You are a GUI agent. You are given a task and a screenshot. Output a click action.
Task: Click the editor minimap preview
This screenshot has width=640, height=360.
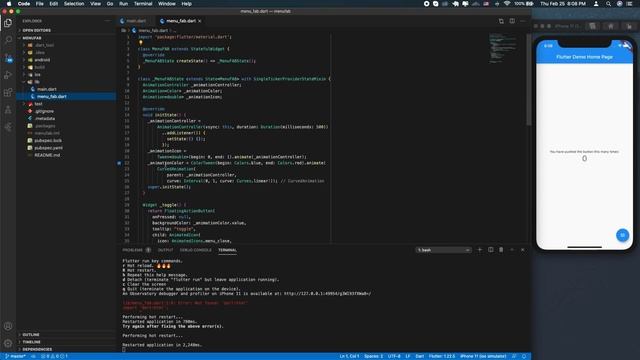502,48
